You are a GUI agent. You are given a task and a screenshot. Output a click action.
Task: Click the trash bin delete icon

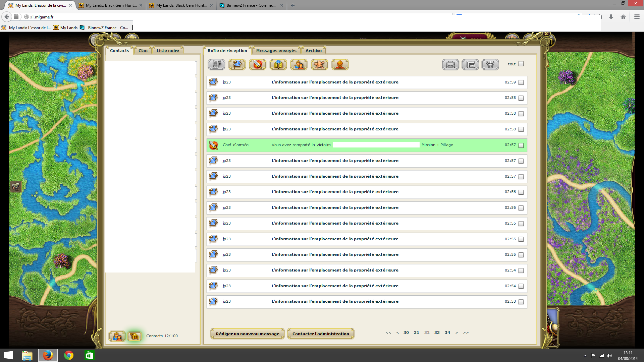point(490,64)
